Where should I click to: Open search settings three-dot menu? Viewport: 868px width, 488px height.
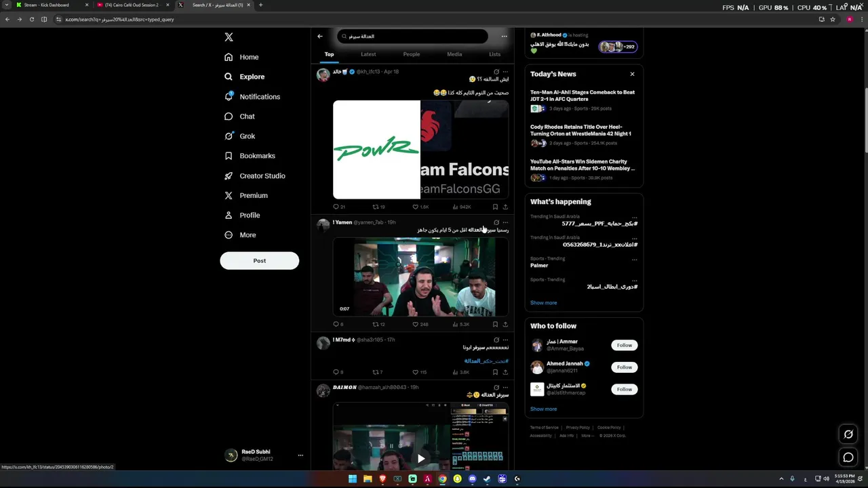504,36
